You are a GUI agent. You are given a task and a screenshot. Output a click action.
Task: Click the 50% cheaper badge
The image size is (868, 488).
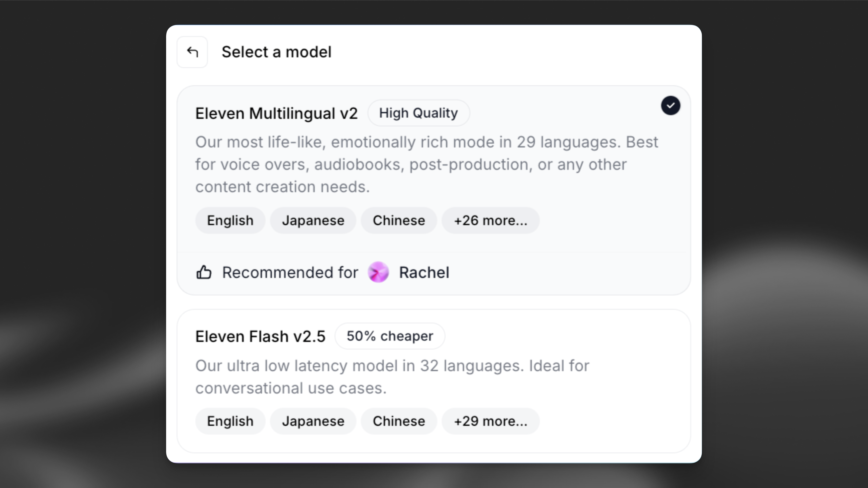coord(390,336)
